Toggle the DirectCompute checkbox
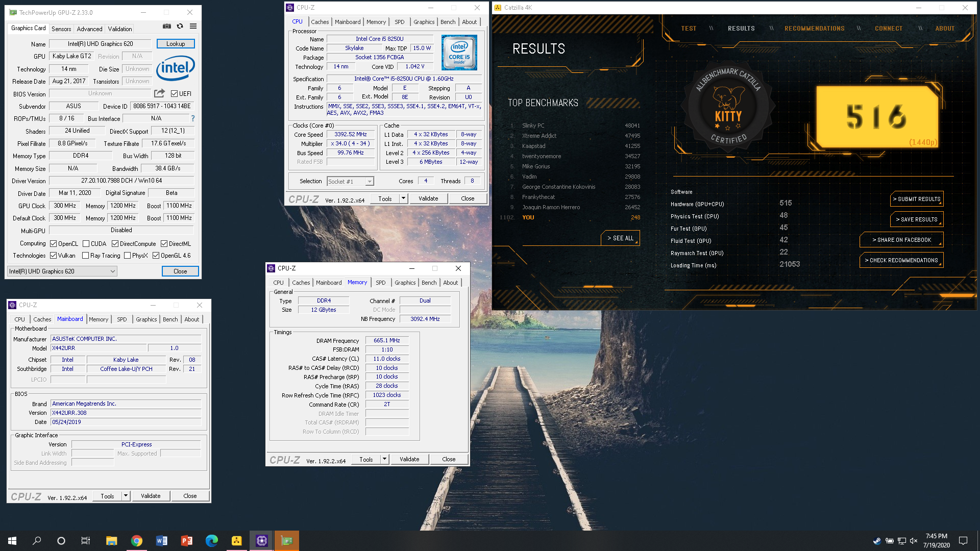This screenshot has width=980, height=551. pos(115,244)
